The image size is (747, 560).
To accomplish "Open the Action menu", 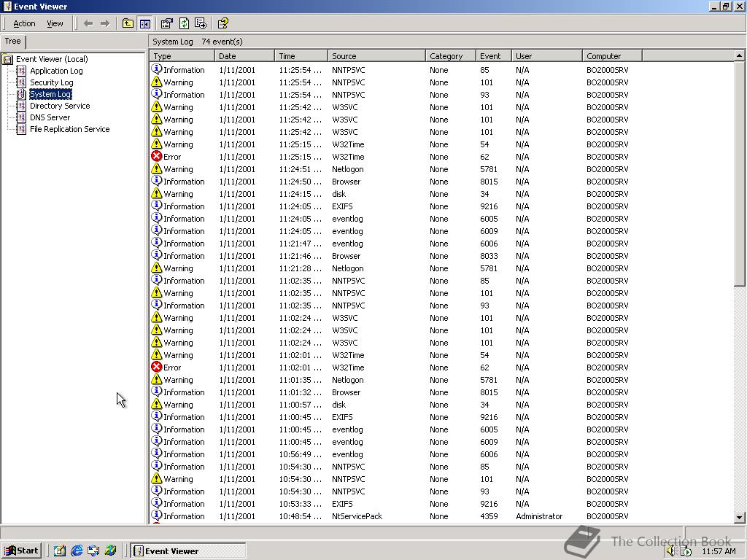I will click(x=24, y=23).
